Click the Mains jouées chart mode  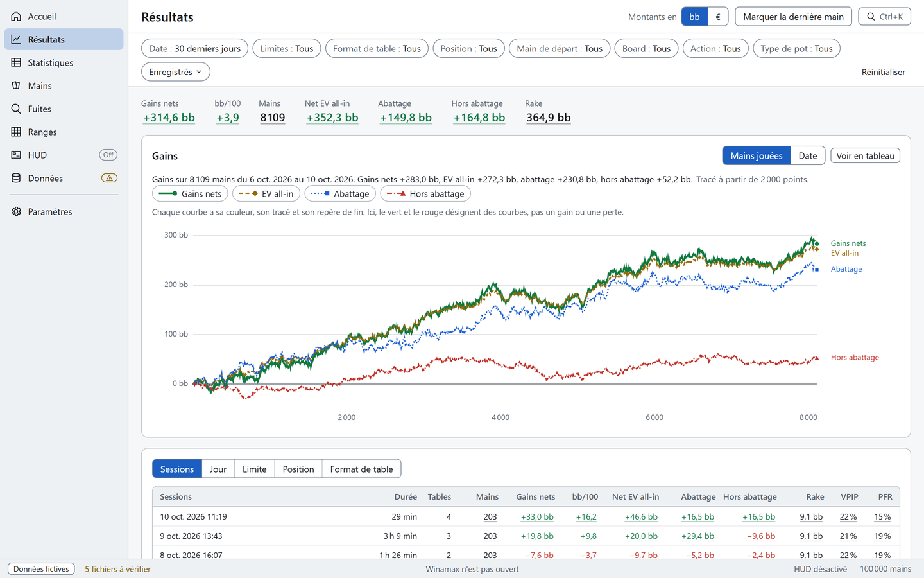click(757, 155)
